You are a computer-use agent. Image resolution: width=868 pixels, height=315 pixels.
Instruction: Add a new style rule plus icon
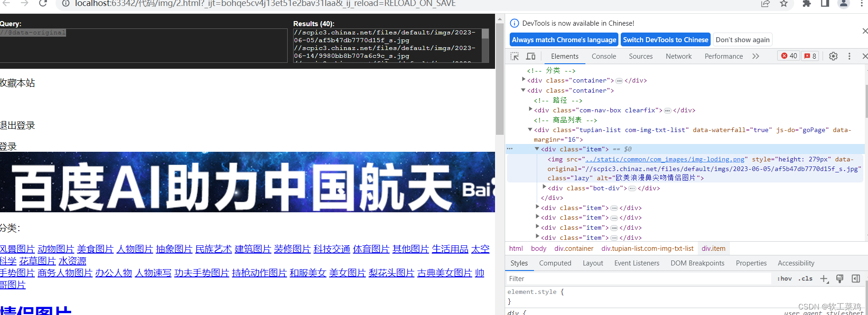(824, 279)
